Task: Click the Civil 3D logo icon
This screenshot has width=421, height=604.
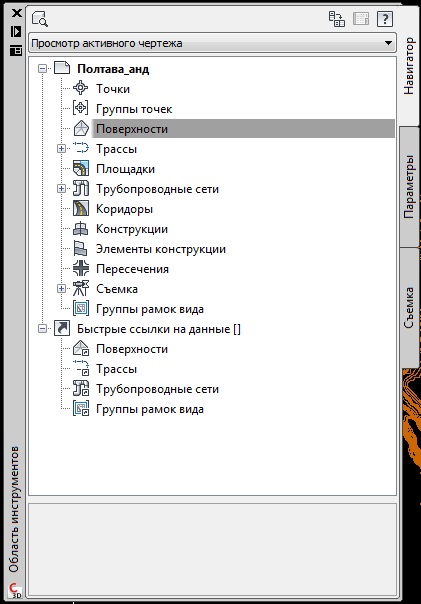Action: pos(15,591)
